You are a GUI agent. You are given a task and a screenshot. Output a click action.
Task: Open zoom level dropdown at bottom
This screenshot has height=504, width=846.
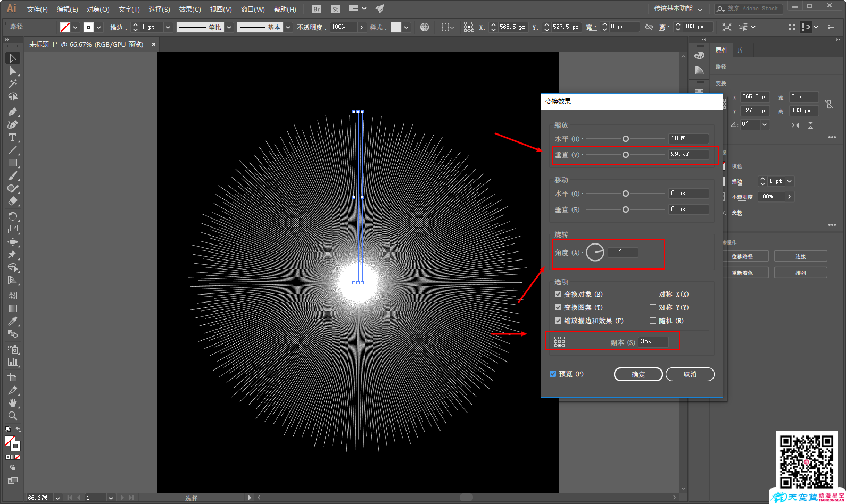point(57,498)
